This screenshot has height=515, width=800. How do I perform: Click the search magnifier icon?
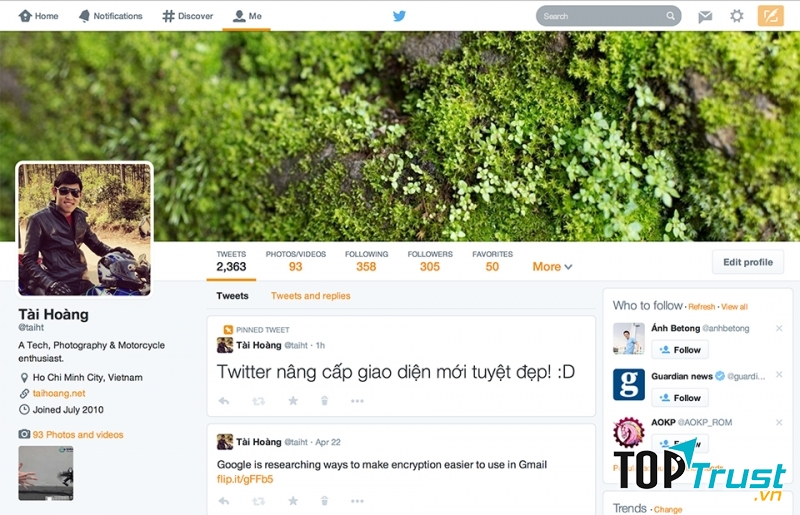click(670, 16)
